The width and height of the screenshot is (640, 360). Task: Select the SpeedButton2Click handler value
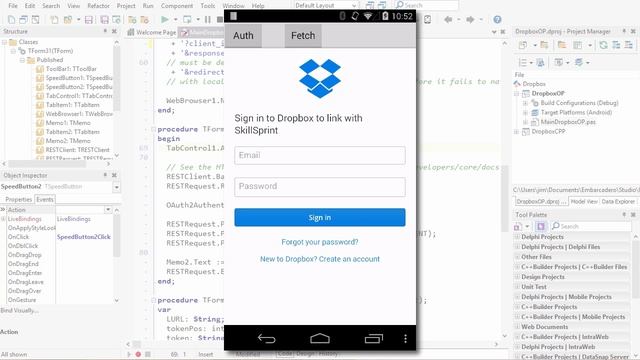click(84, 237)
